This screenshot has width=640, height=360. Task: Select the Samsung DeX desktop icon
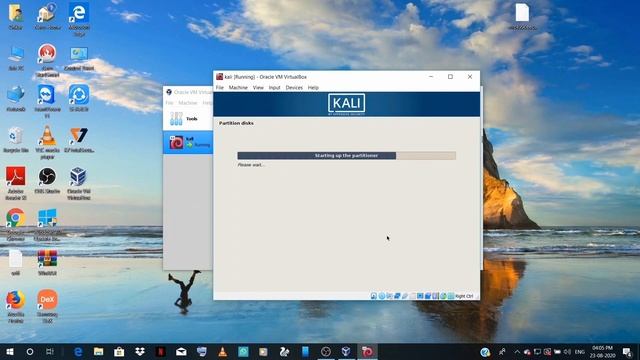pos(47,307)
